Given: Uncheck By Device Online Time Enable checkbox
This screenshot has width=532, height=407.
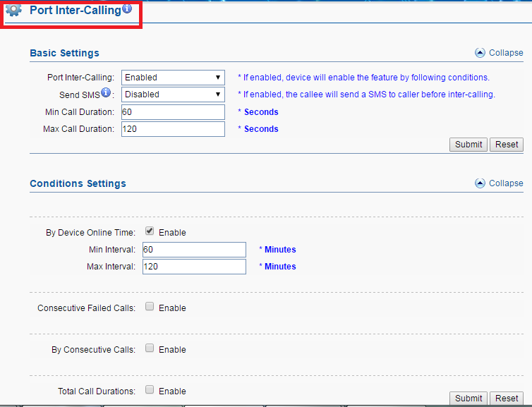Looking at the screenshot, I should pyautogui.click(x=150, y=231).
